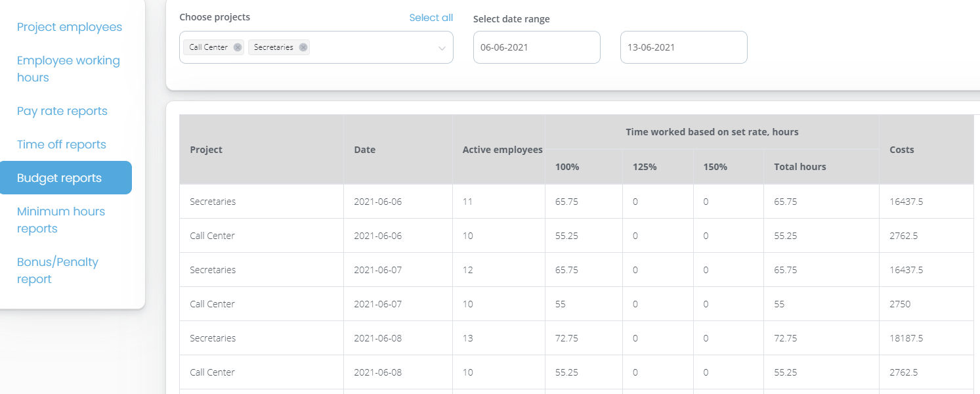This screenshot has width=980, height=394.
Task: Select Call Center cell for 2021-06-08
Action: click(x=261, y=372)
